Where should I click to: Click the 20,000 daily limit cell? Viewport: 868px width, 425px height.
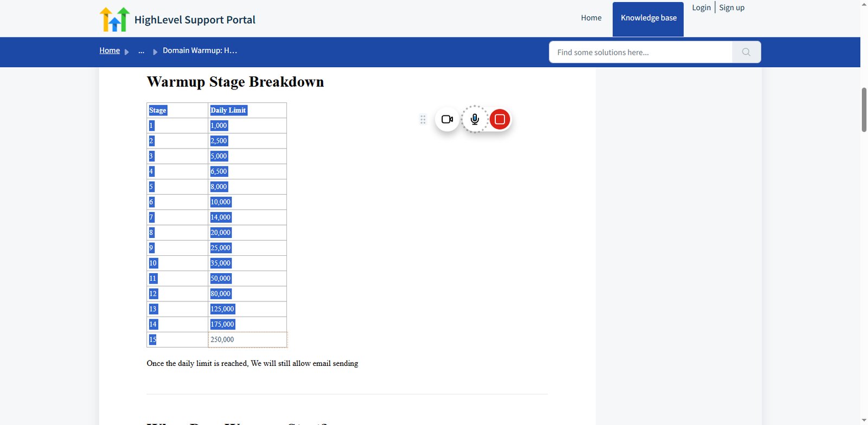[247, 233]
